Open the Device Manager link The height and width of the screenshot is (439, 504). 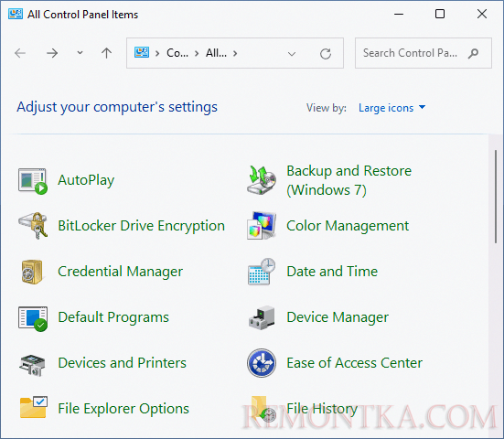[338, 317]
